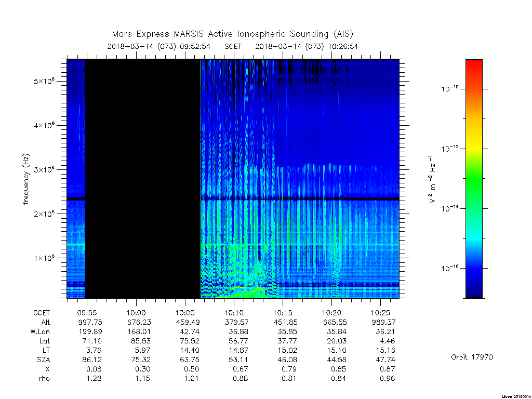Click the X value '0.08'
532x399 pixels.
(94, 369)
